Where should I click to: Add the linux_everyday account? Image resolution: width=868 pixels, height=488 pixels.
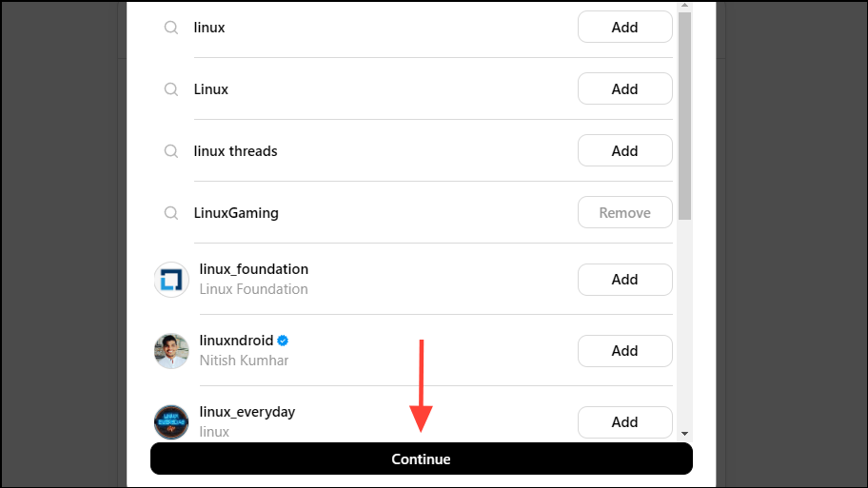tap(625, 422)
